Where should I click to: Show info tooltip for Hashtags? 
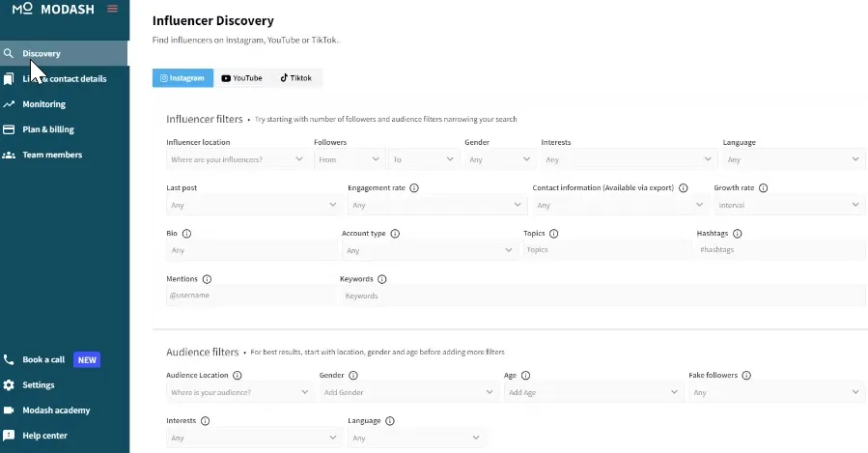pos(738,234)
